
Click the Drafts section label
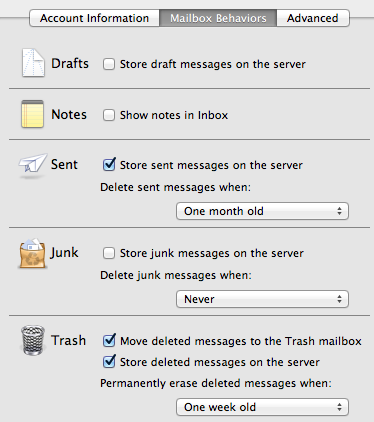point(70,63)
